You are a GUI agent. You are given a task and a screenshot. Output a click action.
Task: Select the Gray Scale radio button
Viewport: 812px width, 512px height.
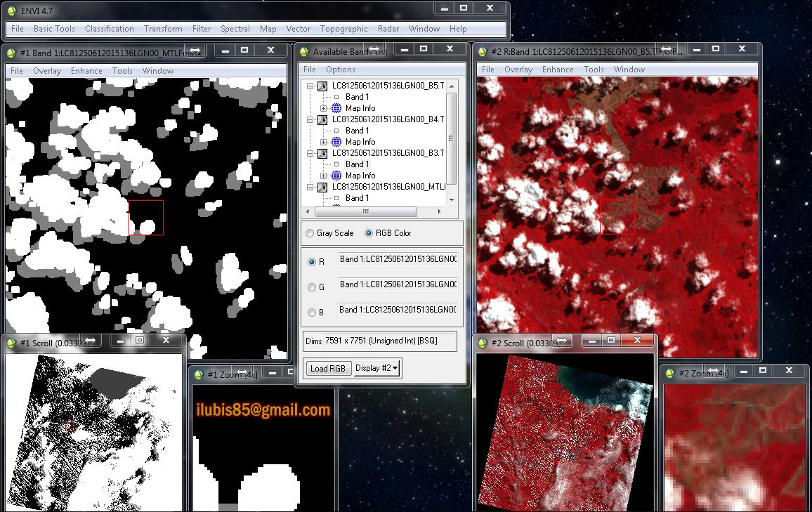309,232
